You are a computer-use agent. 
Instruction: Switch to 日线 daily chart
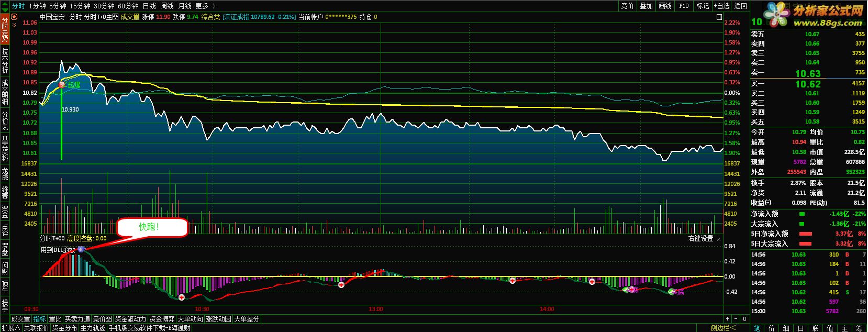149,6
